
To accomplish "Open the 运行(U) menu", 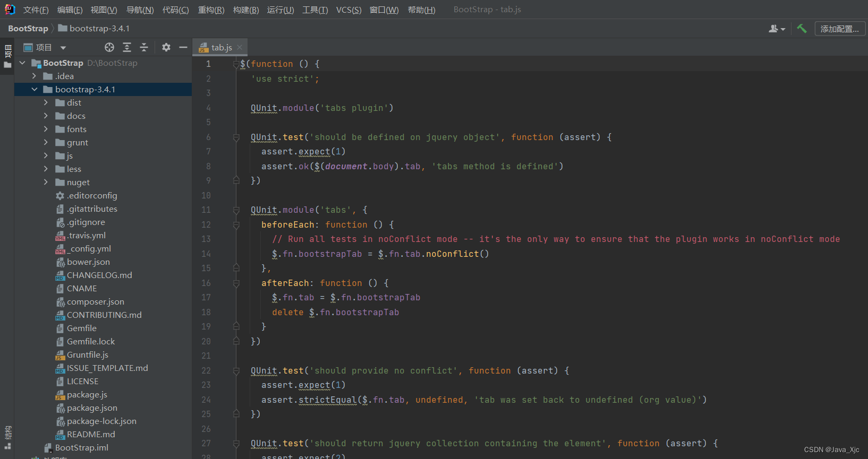I will tap(280, 10).
